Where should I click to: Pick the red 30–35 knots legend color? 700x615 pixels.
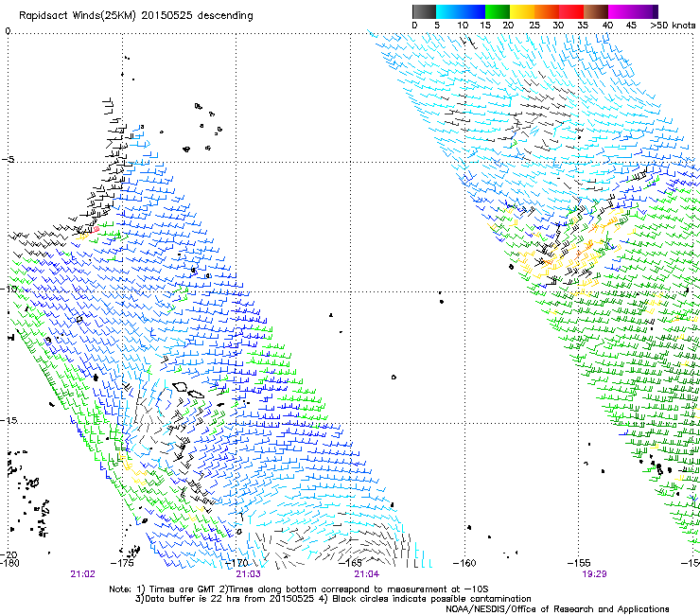click(x=571, y=11)
